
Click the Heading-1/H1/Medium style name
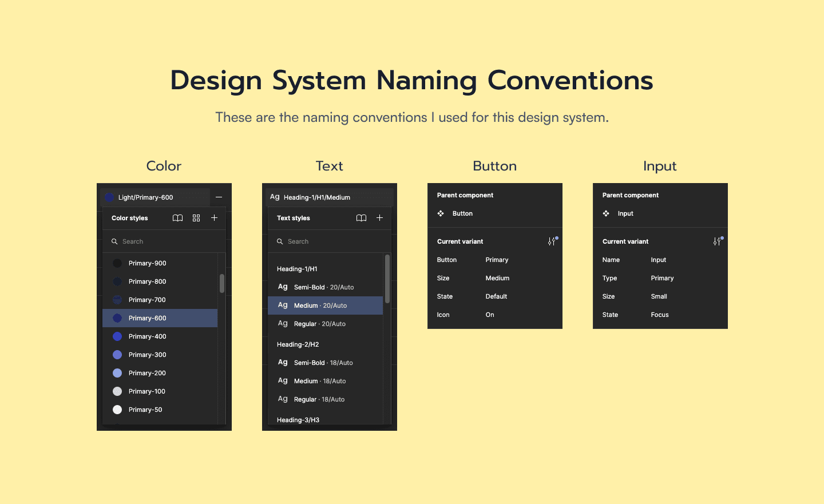coord(317,197)
